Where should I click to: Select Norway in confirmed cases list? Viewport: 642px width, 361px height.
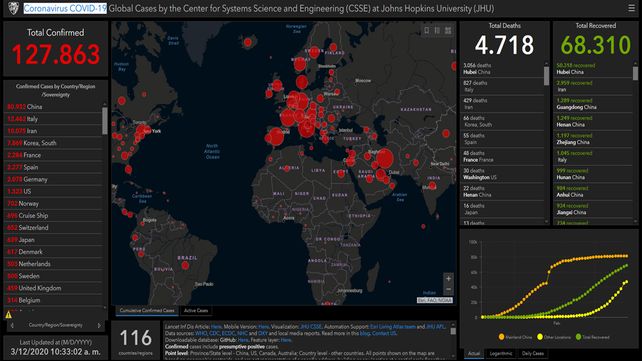[53, 203]
